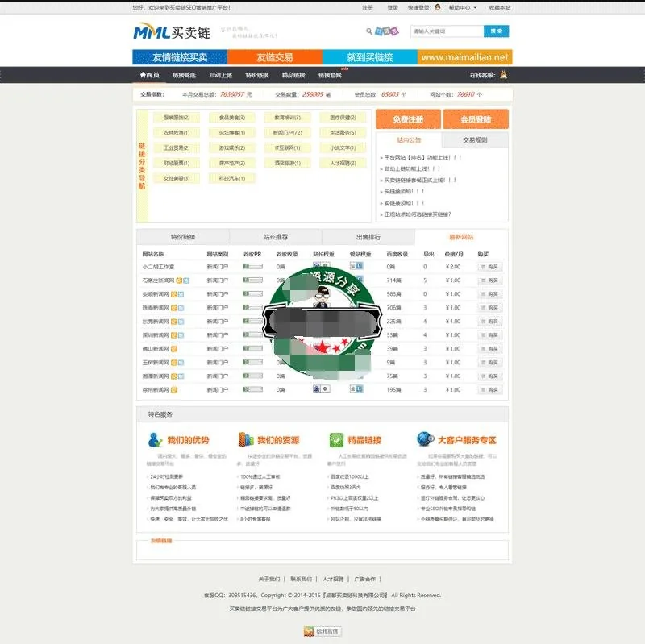Open online customer service QQ icon
The image size is (645, 644).
point(503,75)
